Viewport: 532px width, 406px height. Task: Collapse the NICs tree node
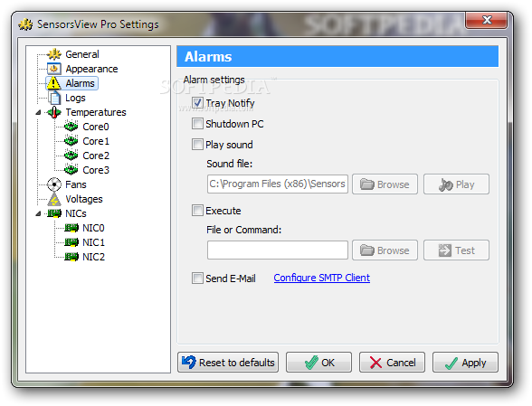(x=38, y=213)
